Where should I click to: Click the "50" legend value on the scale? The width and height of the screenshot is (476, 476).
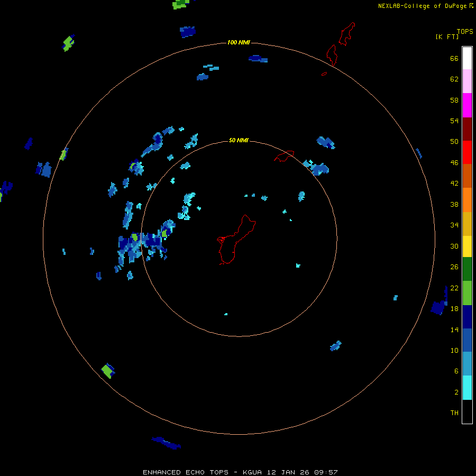(x=454, y=142)
